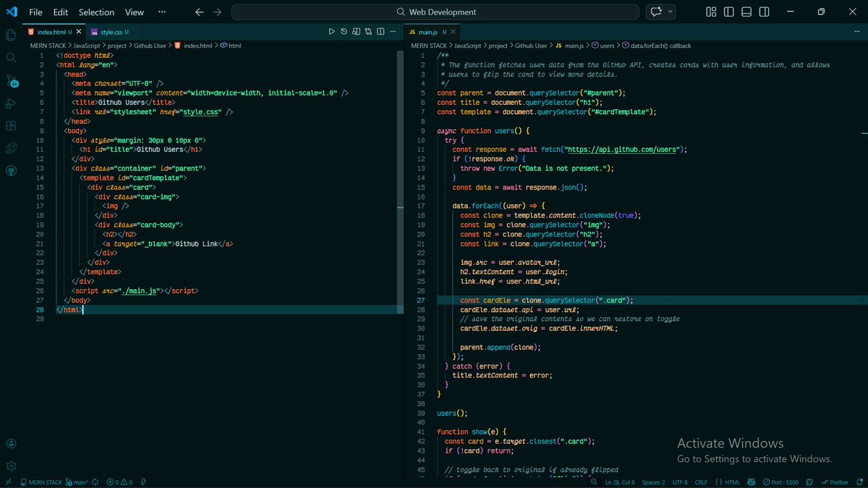Click JavaScript breadcrumb in index.html editor

(x=88, y=46)
